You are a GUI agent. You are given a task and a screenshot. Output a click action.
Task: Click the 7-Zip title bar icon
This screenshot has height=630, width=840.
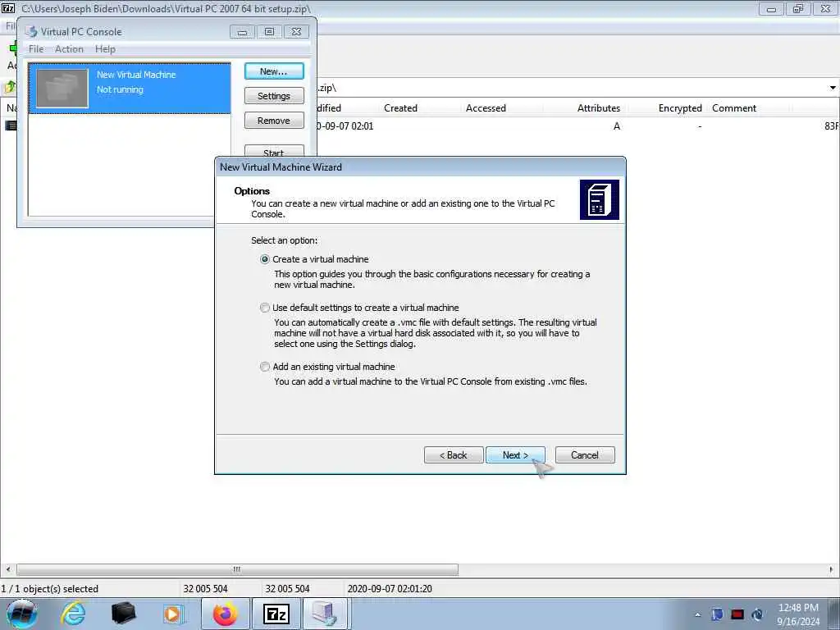(x=8, y=8)
